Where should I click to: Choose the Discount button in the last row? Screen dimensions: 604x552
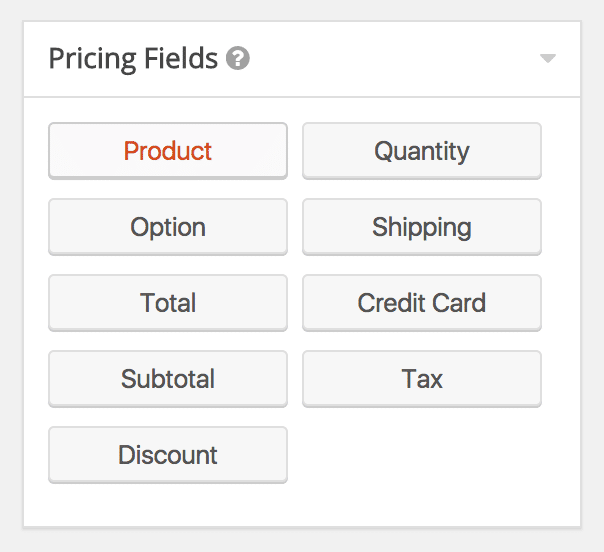[x=168, y=455]
